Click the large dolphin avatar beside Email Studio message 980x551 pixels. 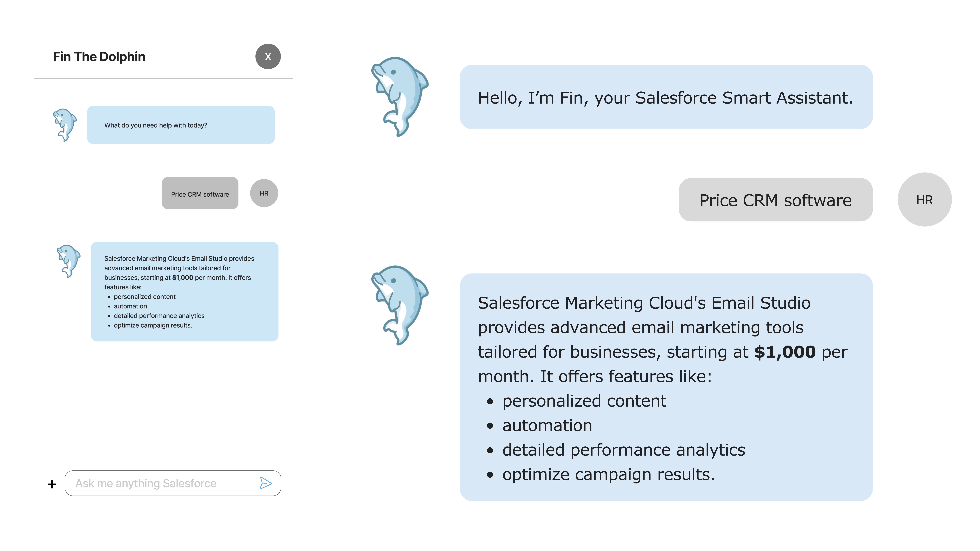(399, 305)
